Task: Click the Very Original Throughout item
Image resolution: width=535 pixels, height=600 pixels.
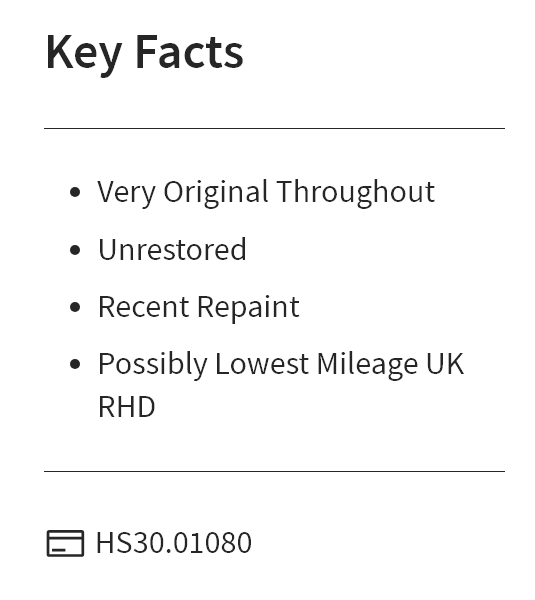Action: point(266,192)
